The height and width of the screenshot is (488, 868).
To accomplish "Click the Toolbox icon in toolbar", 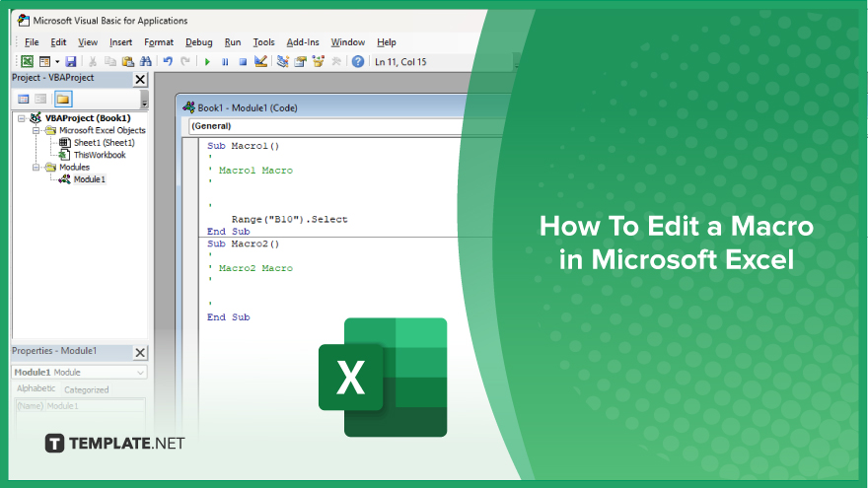I will coord(335,61).
